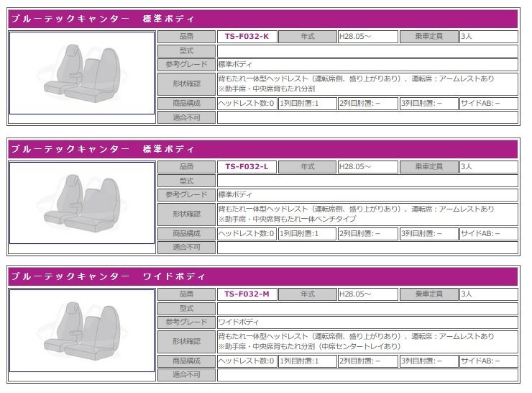Viewport: 532px width, 393px height.
Task: Select the ワイドボディ purple header bar
Action: click(x=263, y=276)
